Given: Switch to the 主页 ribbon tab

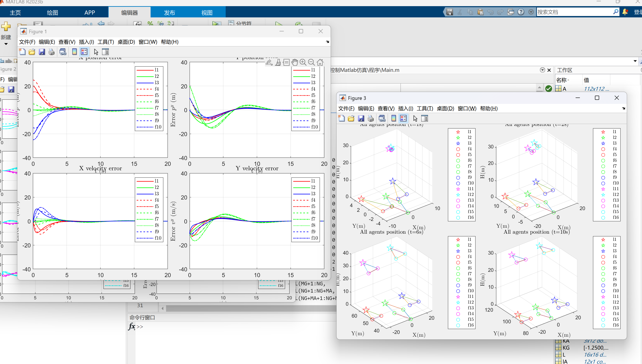Looking at the screenshot, I should (15, 13).
